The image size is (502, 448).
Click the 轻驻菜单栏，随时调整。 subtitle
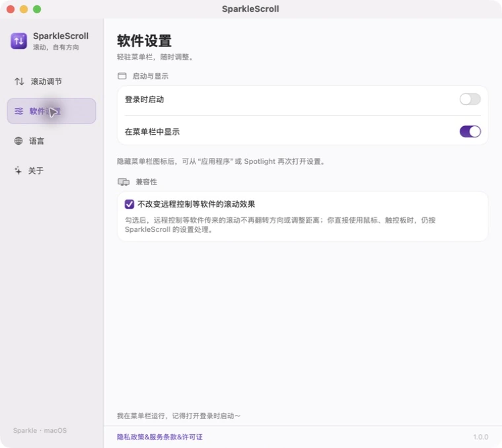coord(156,57)
